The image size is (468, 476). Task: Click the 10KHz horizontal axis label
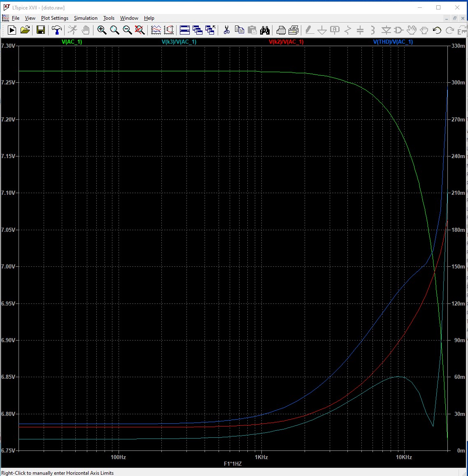[x=404, y=457]
